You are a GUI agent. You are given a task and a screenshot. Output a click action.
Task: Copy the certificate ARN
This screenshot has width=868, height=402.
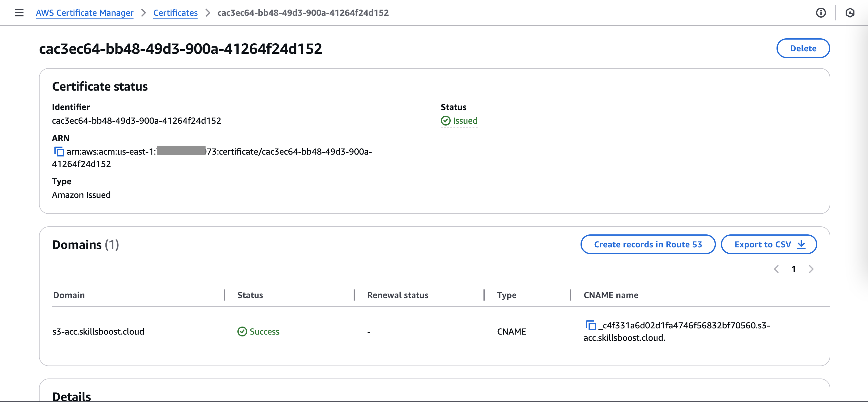pos(59,152)
